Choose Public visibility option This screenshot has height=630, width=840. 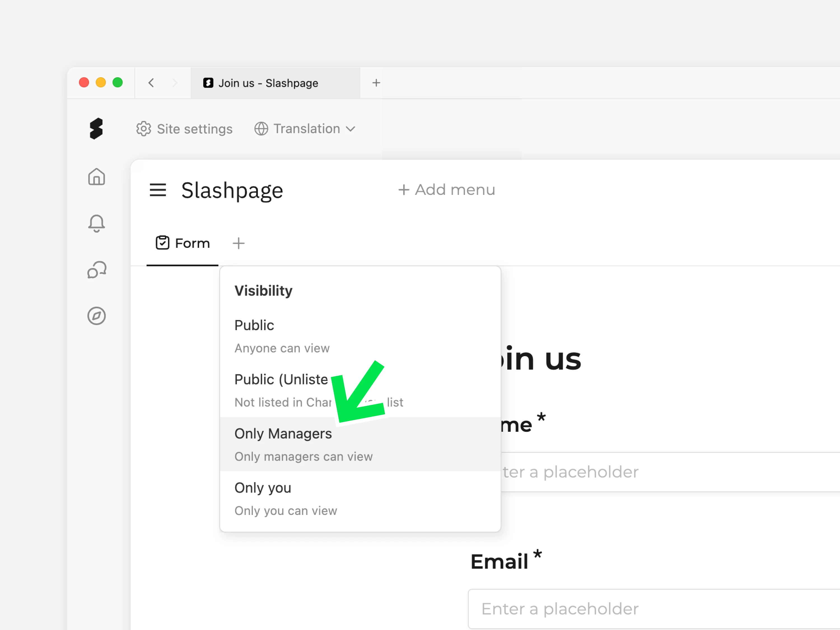point(360,336)
